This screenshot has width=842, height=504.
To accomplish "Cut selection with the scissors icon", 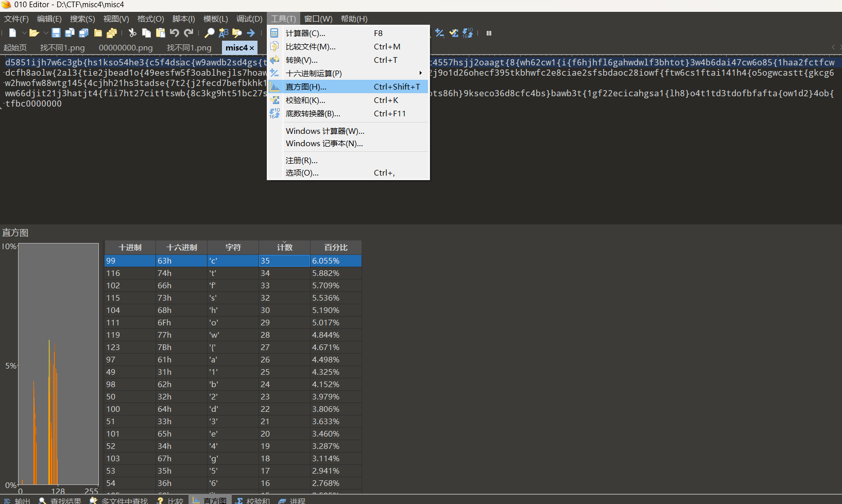I will pos(132,33).
